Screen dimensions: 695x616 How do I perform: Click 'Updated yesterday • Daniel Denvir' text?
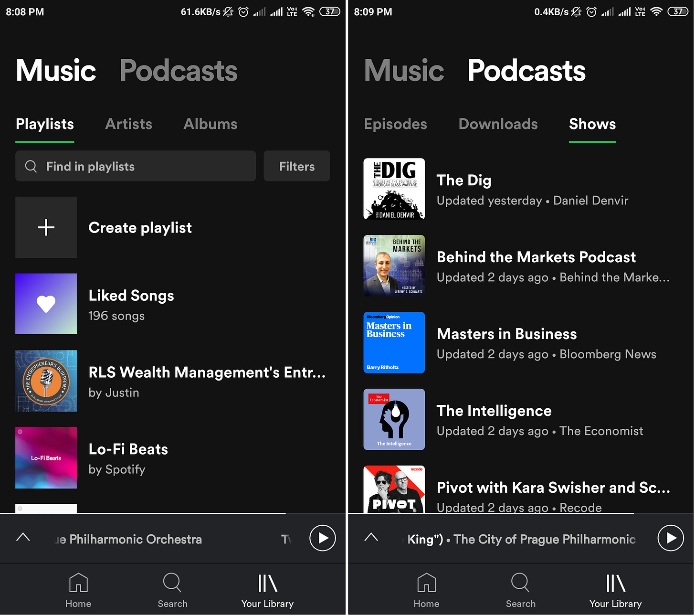532,201
